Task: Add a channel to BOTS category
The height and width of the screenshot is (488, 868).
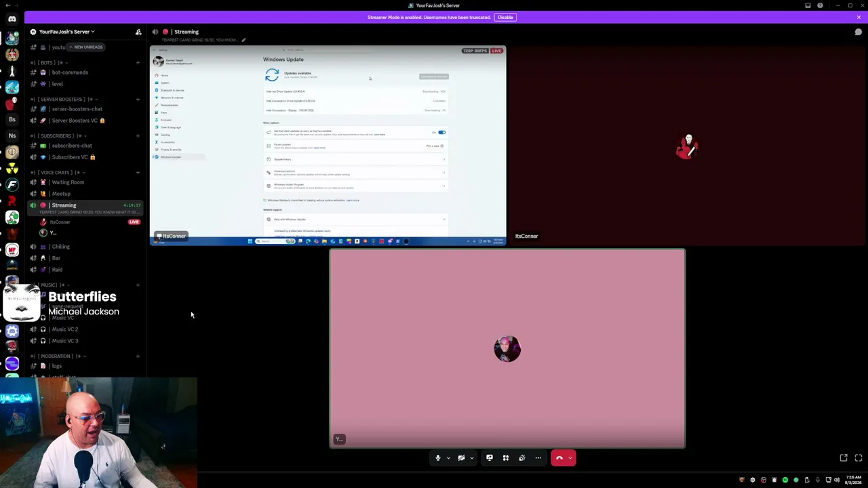Action: (x=138, y=62)
